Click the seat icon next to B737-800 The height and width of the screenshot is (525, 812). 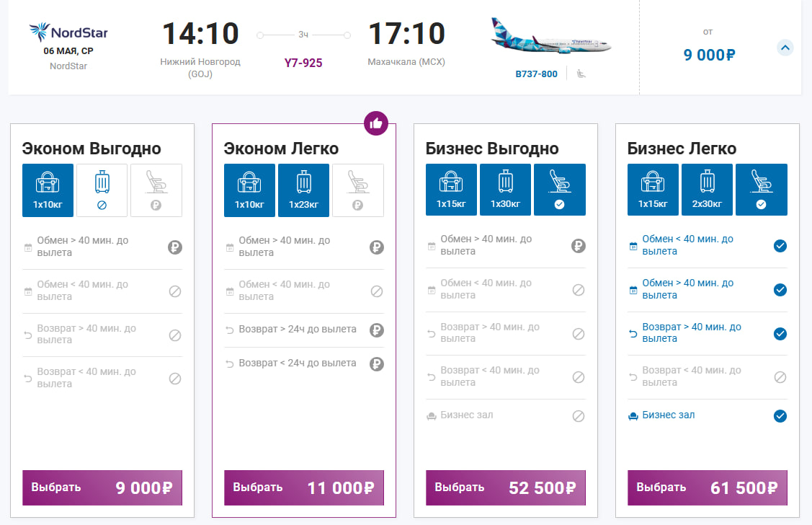tap(581, 74)
